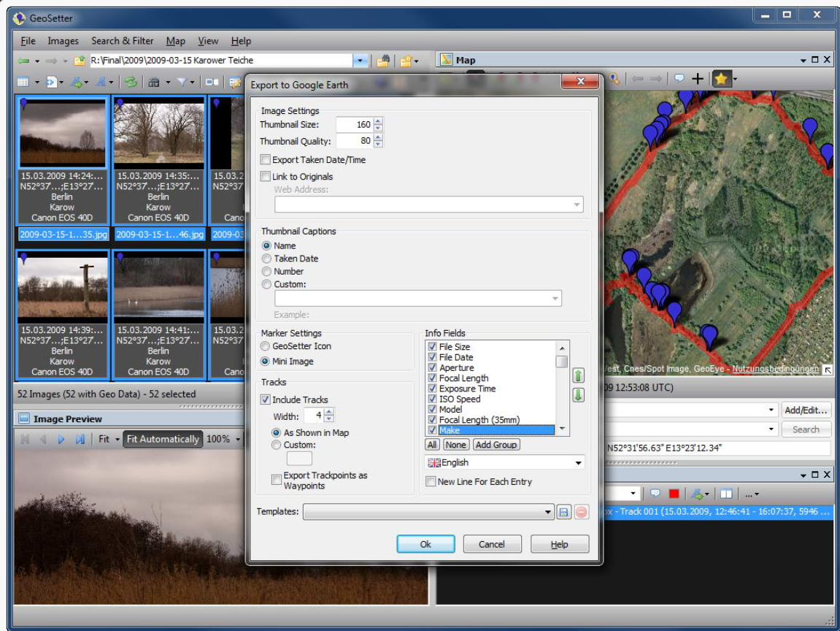840x631 pixels.
Task: Increase Thumbnail Size with up stepper
Action: click(378, 121)
